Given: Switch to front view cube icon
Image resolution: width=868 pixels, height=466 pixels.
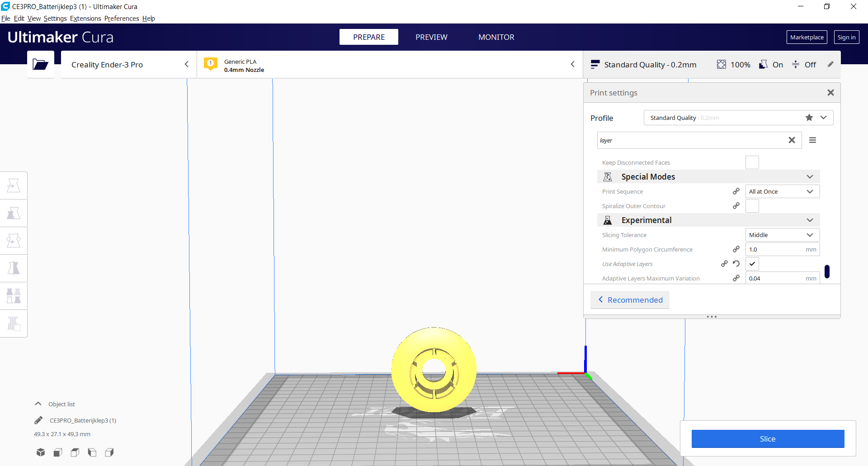Looking at the screenshot, I should pos(58,452).
